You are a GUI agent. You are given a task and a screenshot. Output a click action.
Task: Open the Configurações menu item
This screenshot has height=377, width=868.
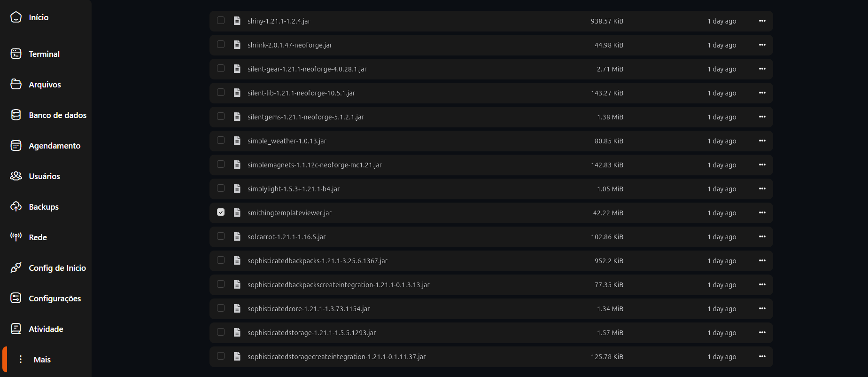[x=54, y=298]
